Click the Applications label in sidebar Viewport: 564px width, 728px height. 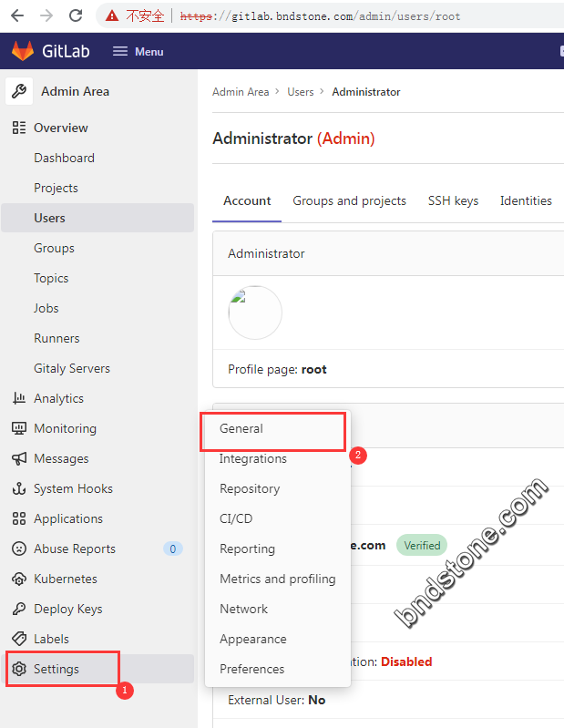(x=68, y=518)
